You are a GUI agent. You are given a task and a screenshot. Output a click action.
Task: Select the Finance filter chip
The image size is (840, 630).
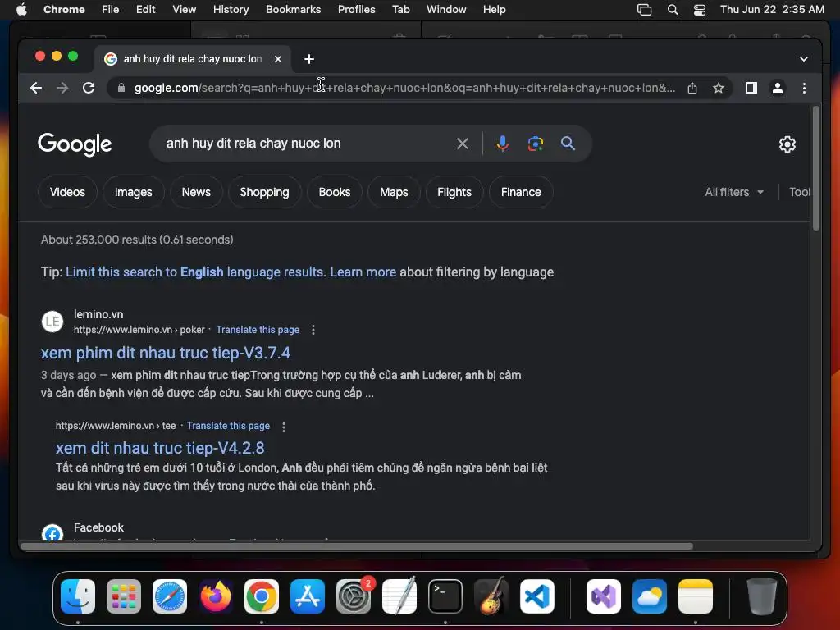click(x=521, y=192)
